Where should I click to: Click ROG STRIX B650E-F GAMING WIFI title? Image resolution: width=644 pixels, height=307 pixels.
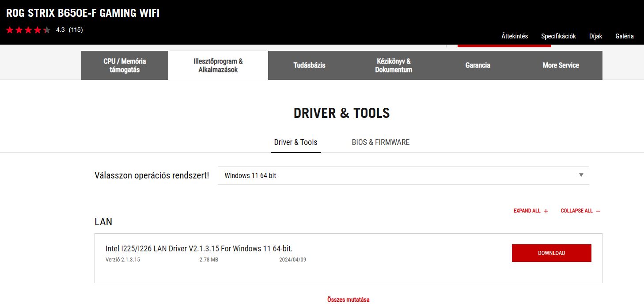click(83, 13)
